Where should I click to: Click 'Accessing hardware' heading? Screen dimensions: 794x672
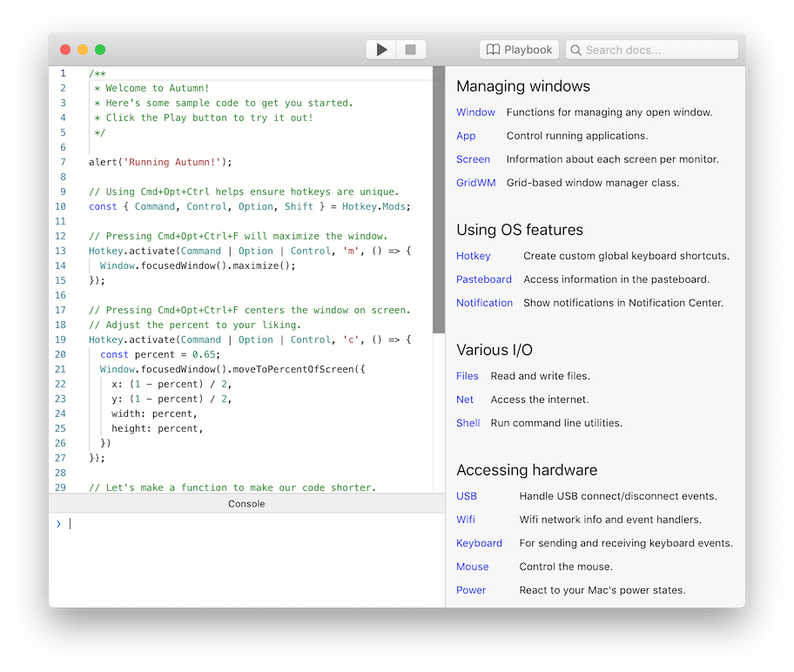(527, 470)
